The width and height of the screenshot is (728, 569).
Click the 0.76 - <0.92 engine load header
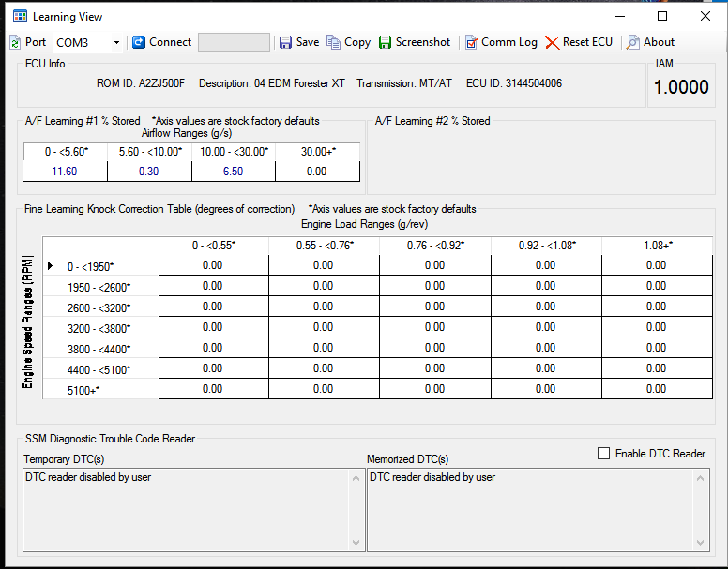(435, 246)
